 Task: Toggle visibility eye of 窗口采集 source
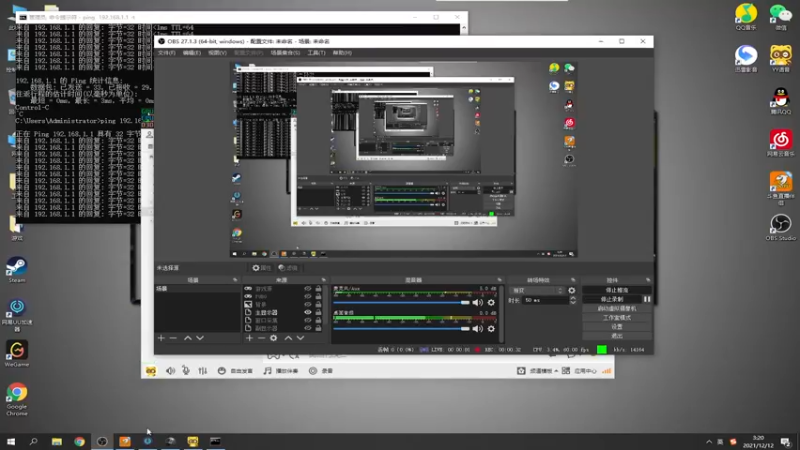click(x=308, y=320)
